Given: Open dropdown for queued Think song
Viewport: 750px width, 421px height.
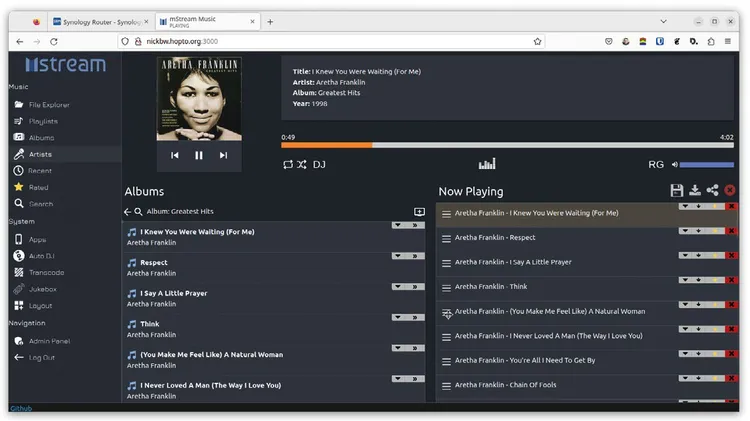Looking at the screenshot, I should pyautogui.click(x=685, y=280).
